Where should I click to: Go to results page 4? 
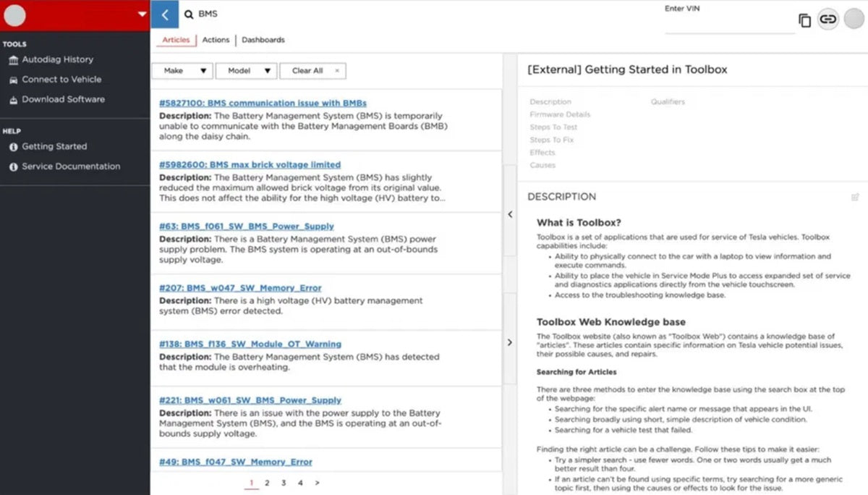(300, 483)
